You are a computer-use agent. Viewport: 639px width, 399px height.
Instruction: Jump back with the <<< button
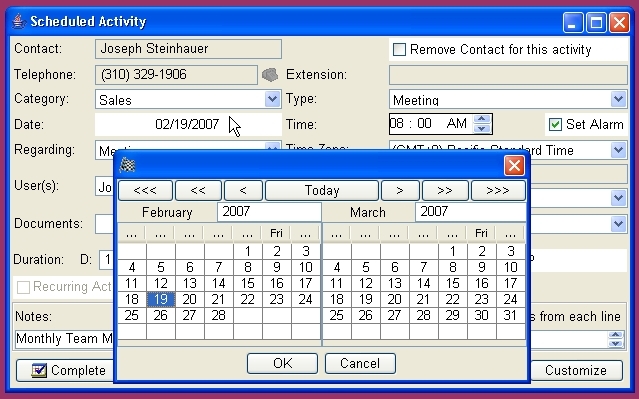tap(145, 190)
